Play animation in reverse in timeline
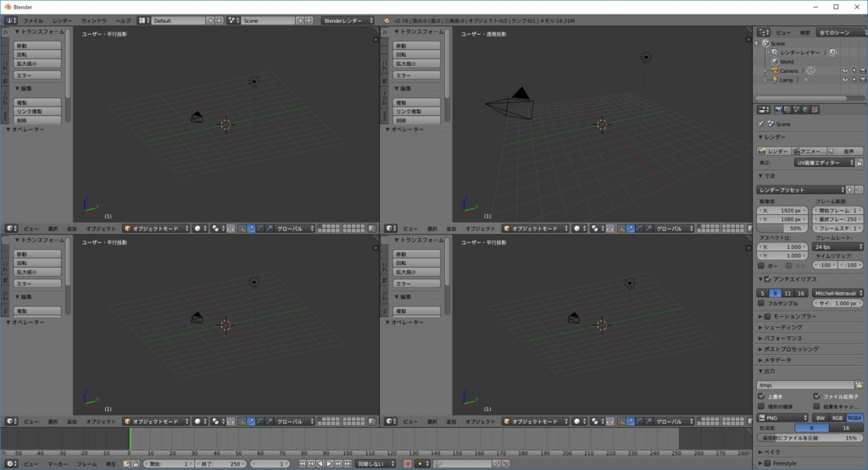 pos(320,464)
